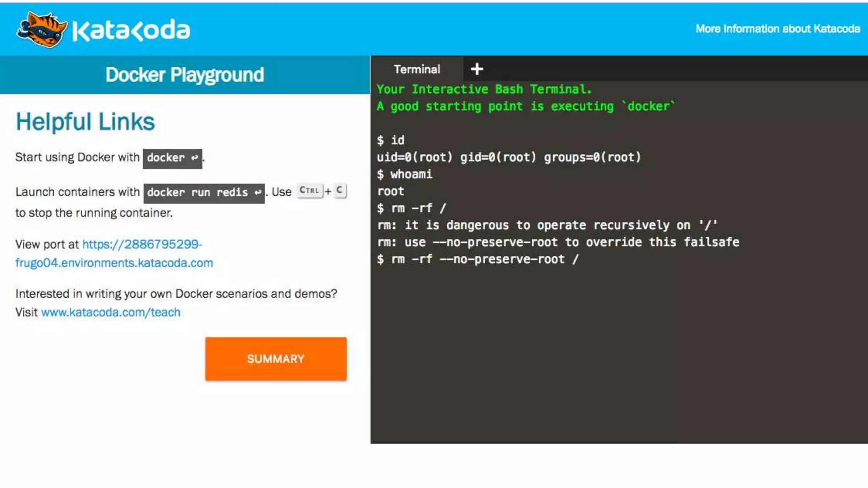
Task: Open a new terminal tab with plus icon
Action: [x=477, y=69]
